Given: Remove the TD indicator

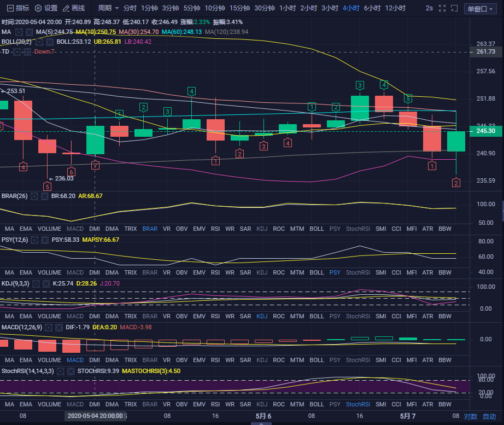Looking at the screenshot, I should tap(27, 52).
